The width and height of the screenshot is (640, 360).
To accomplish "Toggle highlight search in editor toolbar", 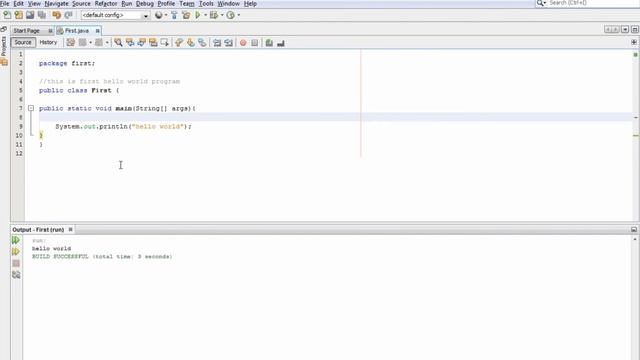I will (153, 42).
